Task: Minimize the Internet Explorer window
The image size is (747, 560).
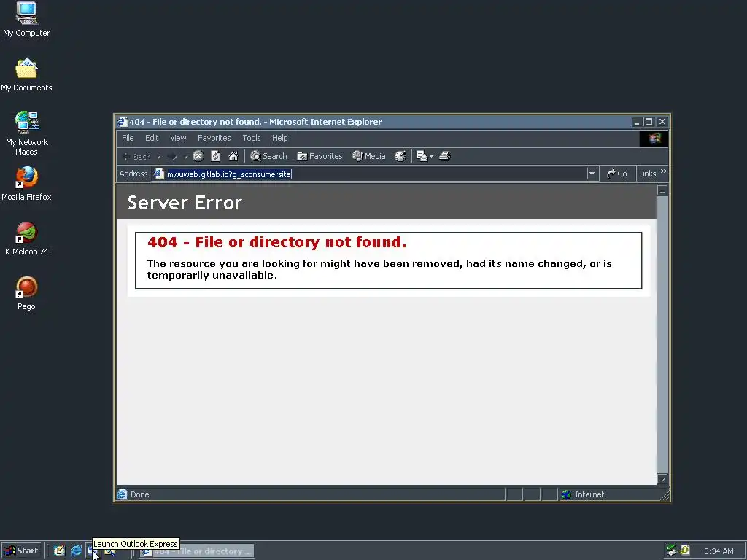Action: click(636, 122)
